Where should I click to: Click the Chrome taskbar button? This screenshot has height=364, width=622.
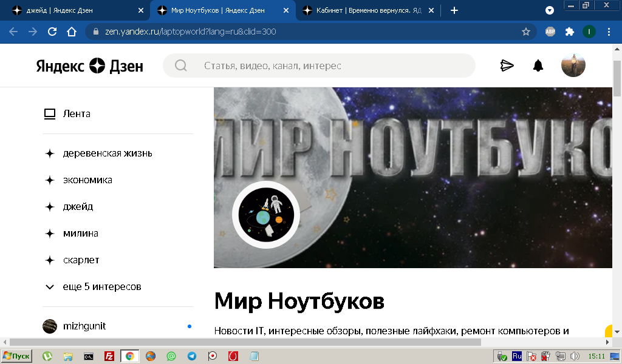pos(130,356)
